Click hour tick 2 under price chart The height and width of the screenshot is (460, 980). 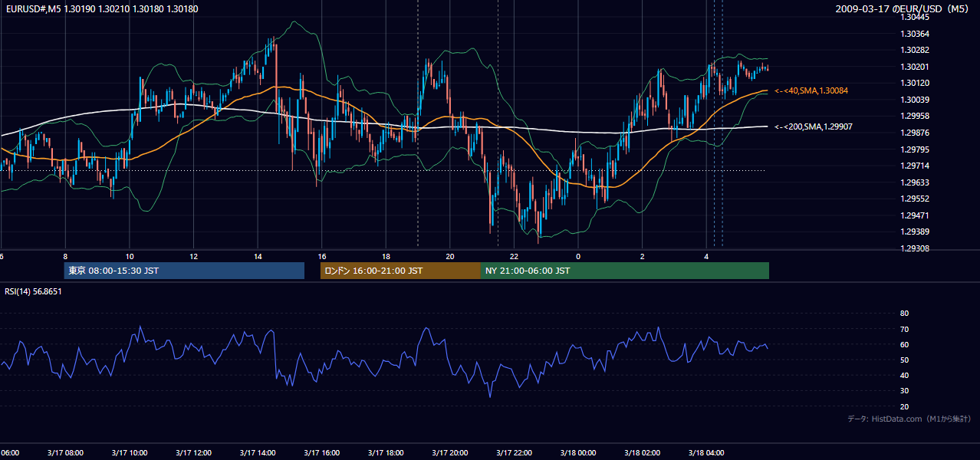point(643,256)
